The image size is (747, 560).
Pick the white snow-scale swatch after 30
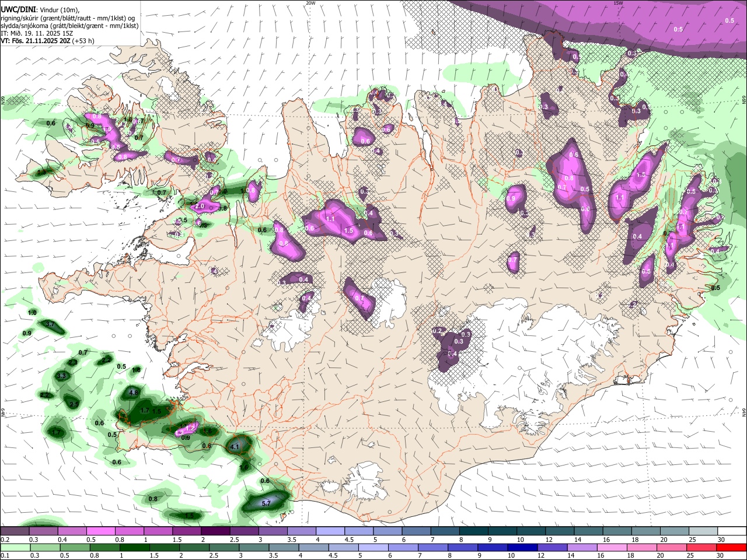pos(732,531)
